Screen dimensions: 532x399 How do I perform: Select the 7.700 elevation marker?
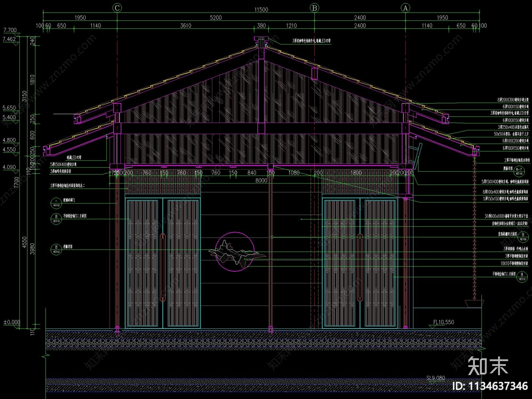click(x=10, y=30)
